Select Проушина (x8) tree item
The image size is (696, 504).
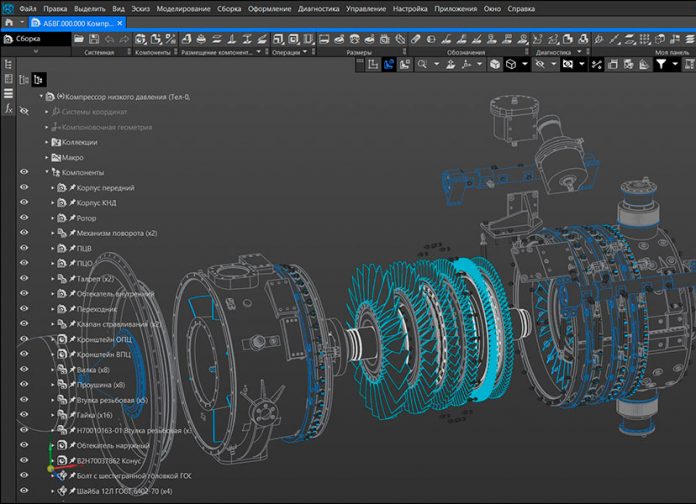pyautogui.click(x=101, y=385)
